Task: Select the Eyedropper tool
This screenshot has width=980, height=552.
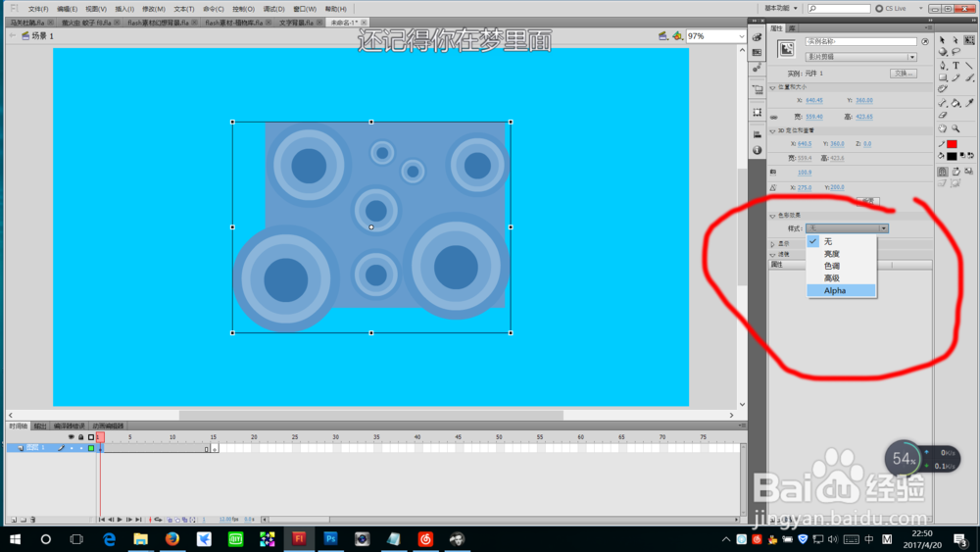Action: click(969, 103)
